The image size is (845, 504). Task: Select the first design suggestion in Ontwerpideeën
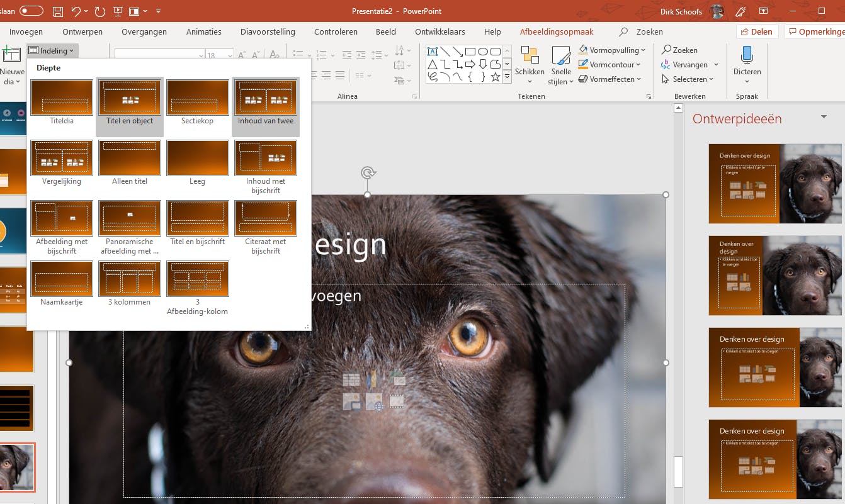tap(775, 184)
